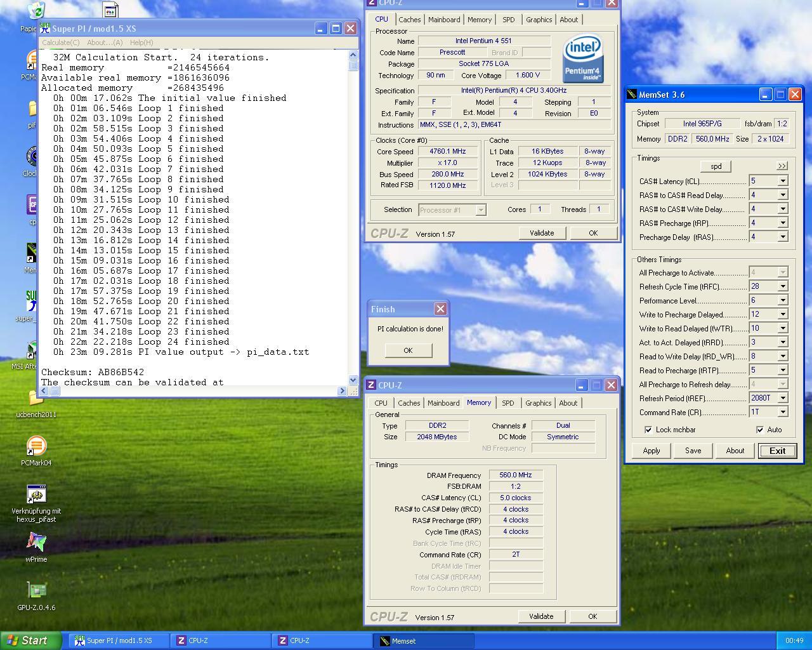
Task: Click the MemSet 3.6 title bar icon
Action: 632,95
